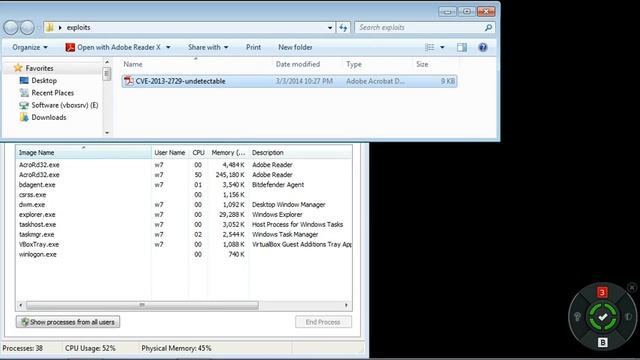Expand the address bar history dropdown

click(x=330, y=27)
